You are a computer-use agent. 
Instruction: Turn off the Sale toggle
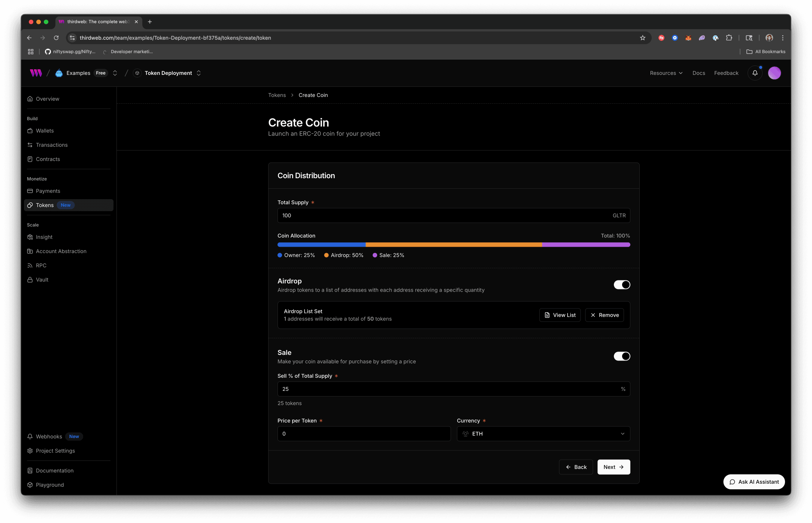622,356
